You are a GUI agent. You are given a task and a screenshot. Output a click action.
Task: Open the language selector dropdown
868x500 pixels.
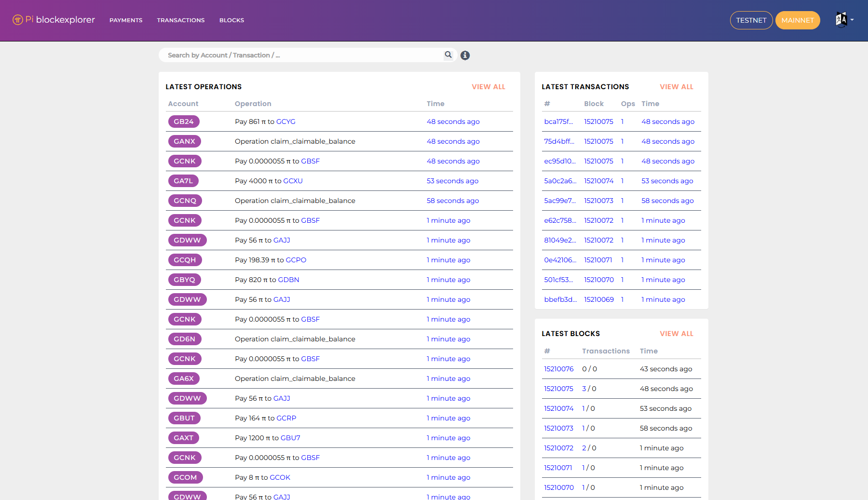click(844, 20)
